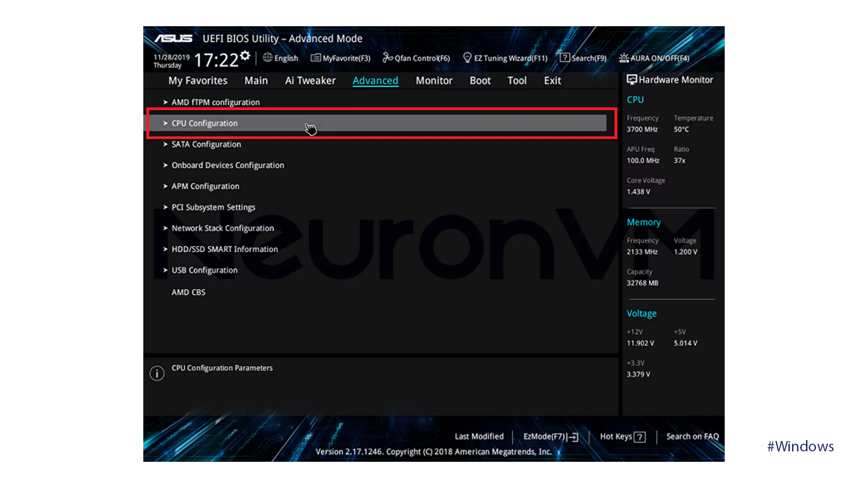Screen dimensions: 868x488
Task: Launch EZ Tuning Wizard(F11) label
Action: point(511,58)
